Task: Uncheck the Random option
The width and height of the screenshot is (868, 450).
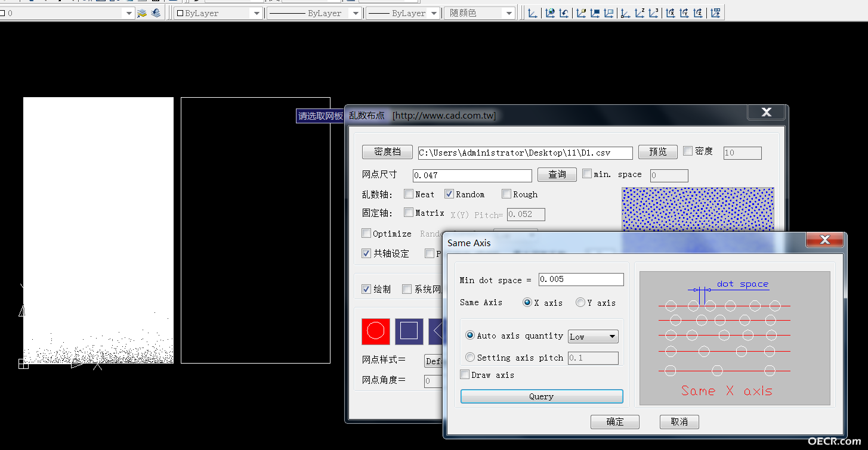Action: (449, 194)
